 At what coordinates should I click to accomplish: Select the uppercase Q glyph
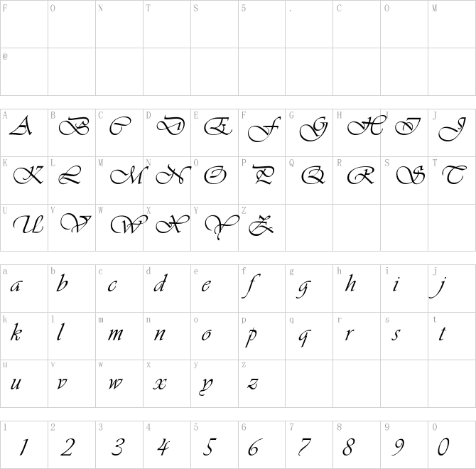click(x=313, y=175)
